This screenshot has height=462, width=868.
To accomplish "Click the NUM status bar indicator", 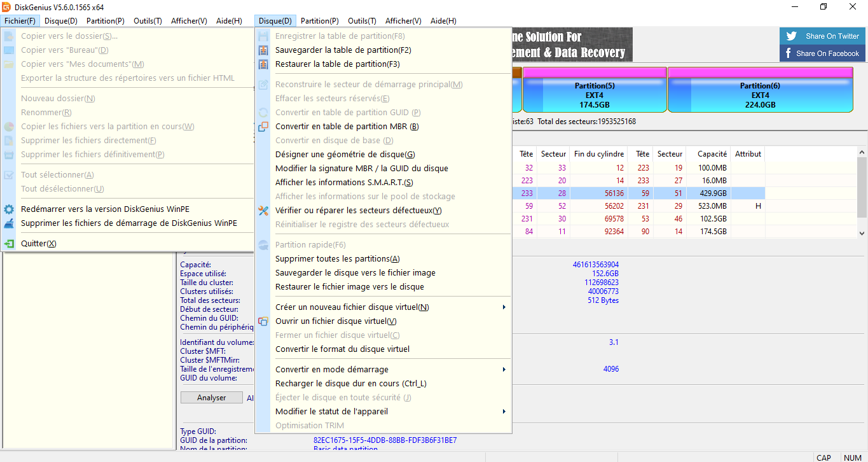I will coord(853,458).
